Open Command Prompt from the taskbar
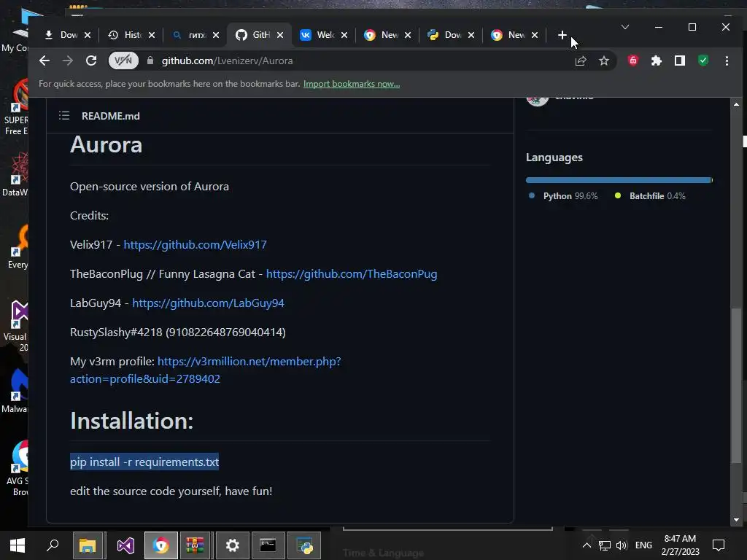This screenshot has height=560, width=747. (268, 545)
